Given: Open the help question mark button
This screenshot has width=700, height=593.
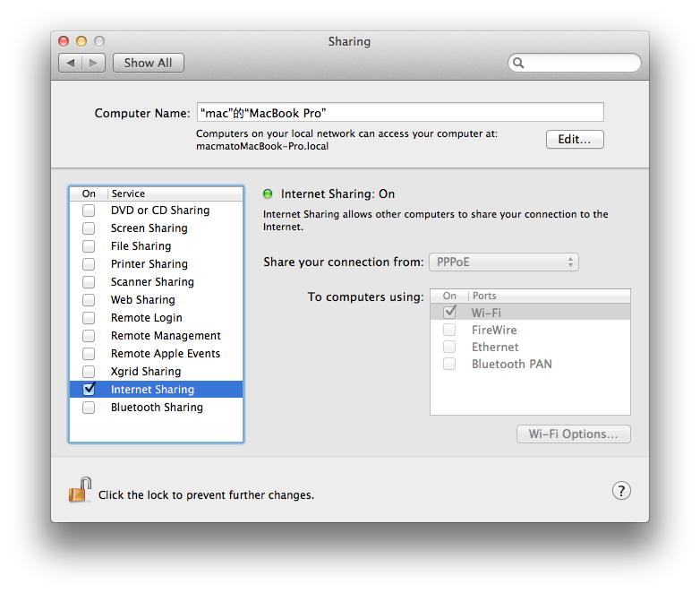Looking at the screenshot, I should [x=621, y=490].
